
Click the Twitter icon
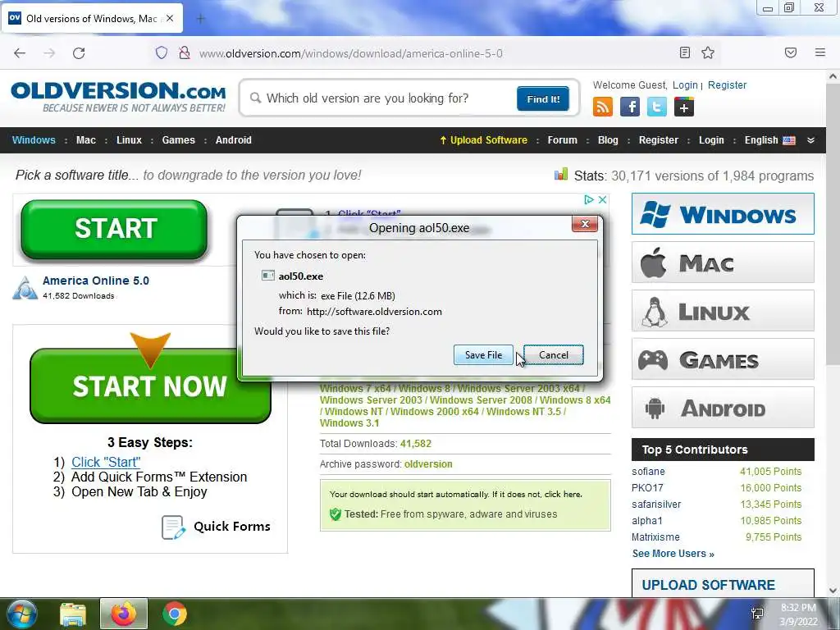click(657, 107)
